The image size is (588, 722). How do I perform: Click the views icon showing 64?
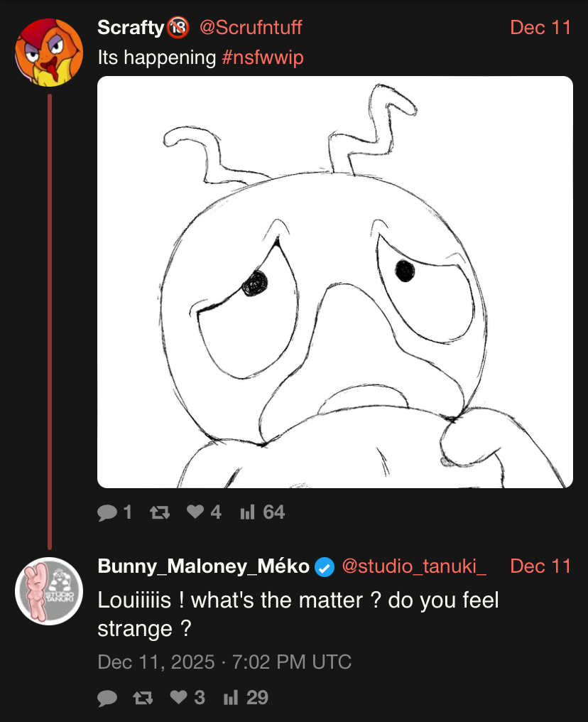247,512
